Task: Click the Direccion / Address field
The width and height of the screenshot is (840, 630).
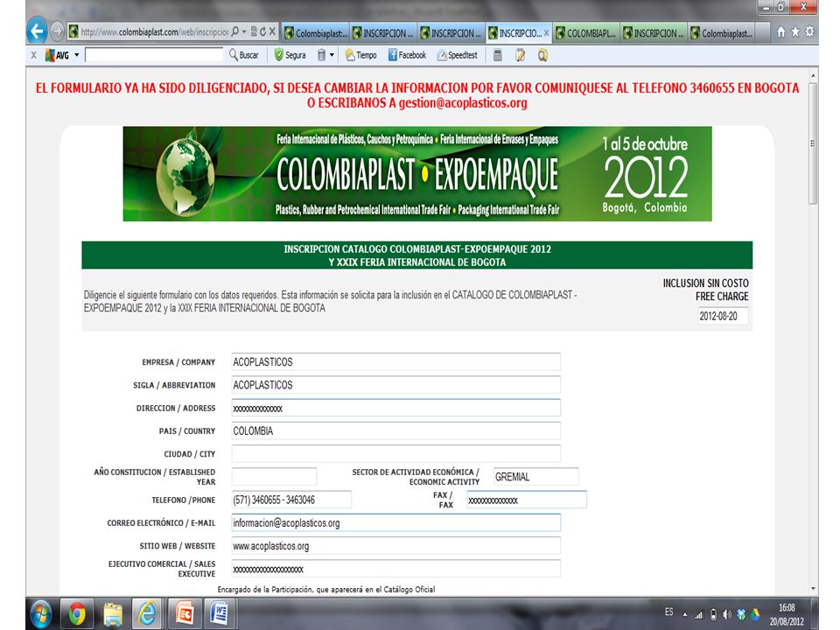Action: [395, 409]
